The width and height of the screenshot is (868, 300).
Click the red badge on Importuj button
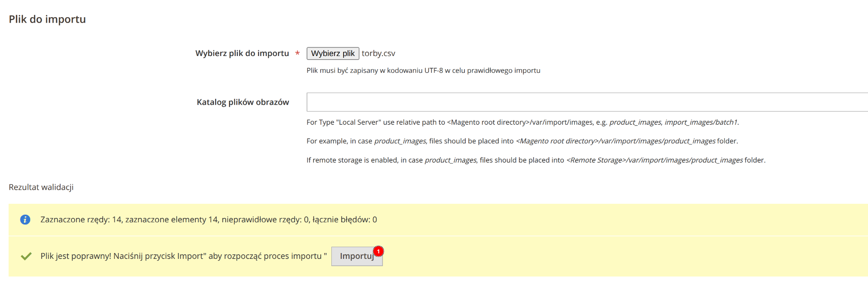378,251
